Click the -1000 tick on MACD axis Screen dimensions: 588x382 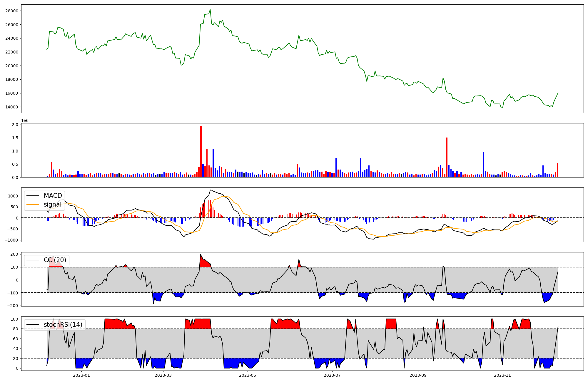(12, 240)
